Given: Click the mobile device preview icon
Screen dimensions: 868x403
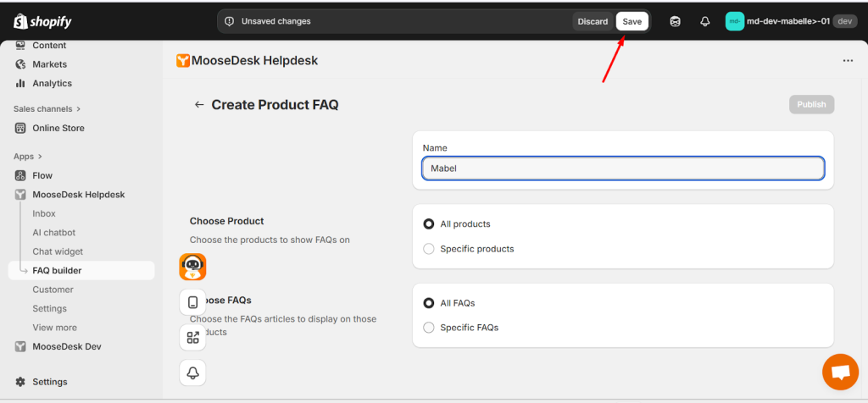Looking at the screenshot, I should 193,302.
